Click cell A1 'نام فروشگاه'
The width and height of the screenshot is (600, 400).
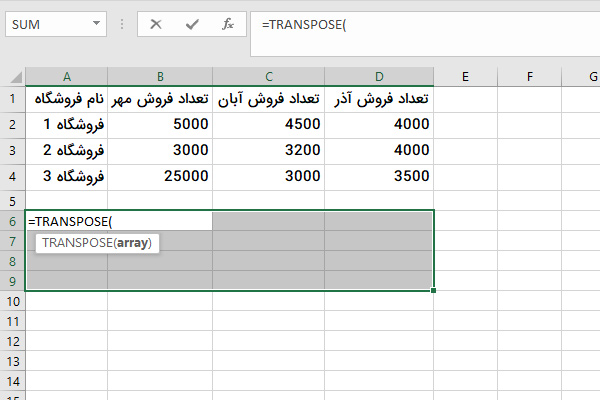click(x=67, y=100)
